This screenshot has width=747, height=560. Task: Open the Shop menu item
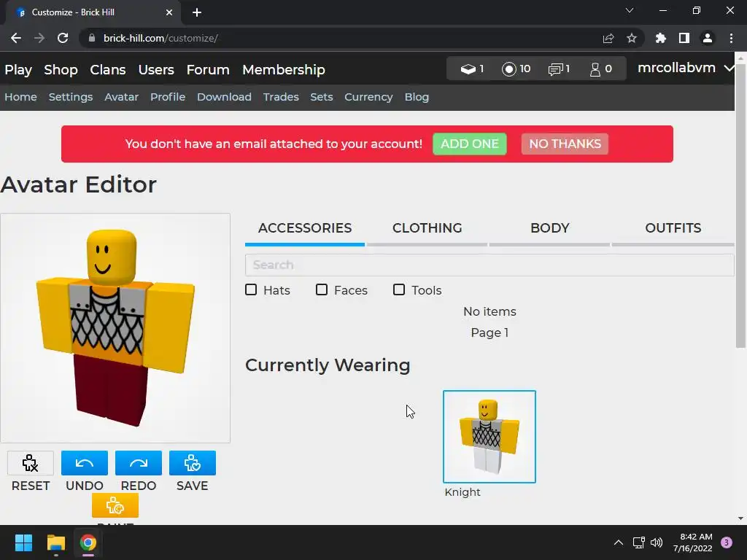point(61,69)
